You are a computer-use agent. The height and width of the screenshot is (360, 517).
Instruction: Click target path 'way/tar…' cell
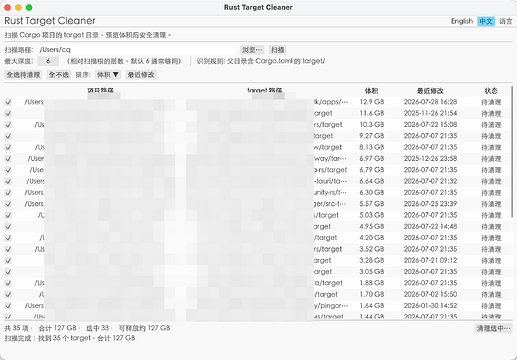[x=330, y=159]
